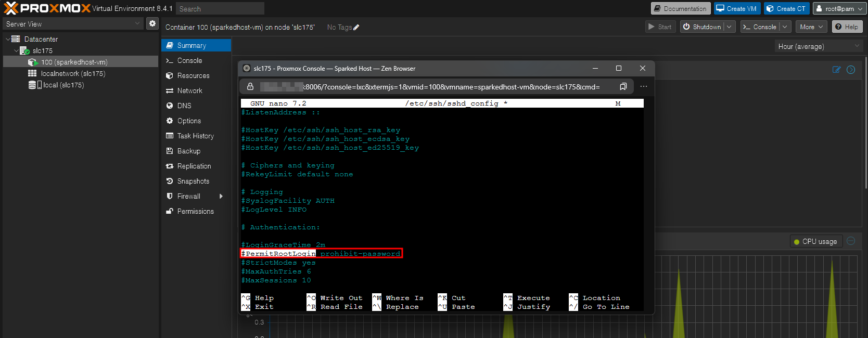The image size is (868, 338).
Task: Click the Create CT button
Action: coord(786,8)
